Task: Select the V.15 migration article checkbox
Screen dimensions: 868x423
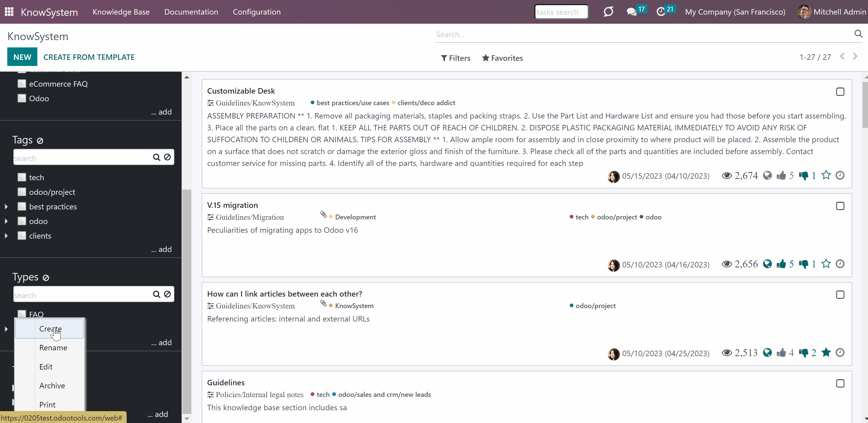Action: tap(840, 206)
